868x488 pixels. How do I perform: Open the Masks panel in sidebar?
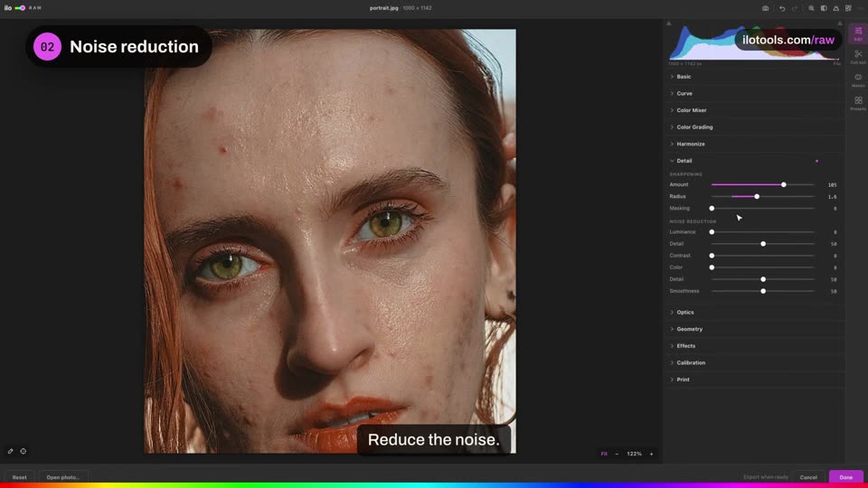tap(858, 80)
